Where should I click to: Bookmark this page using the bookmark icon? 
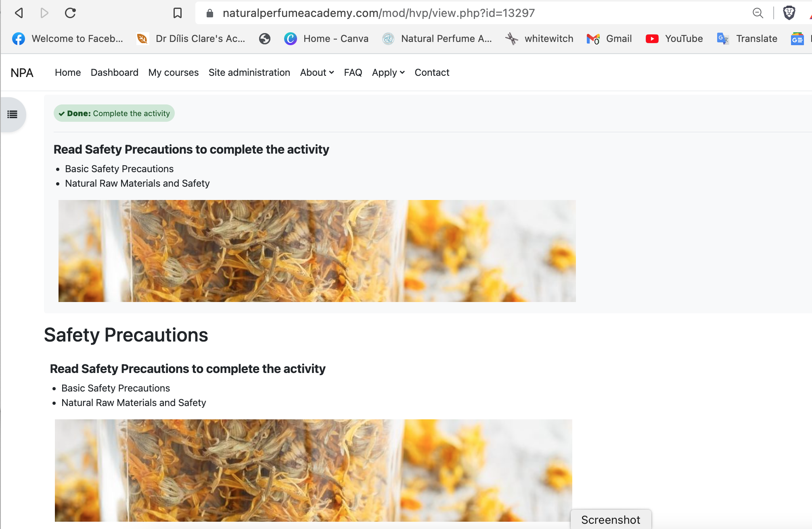[177, 13]
